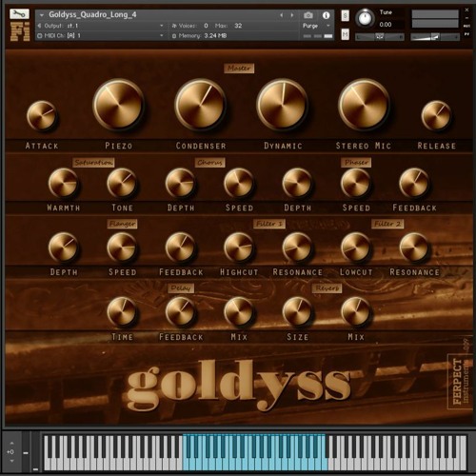Click the Flanger Depth knob
The width and height of the screenshot is (476, 476).
click(x=63, y=248)
